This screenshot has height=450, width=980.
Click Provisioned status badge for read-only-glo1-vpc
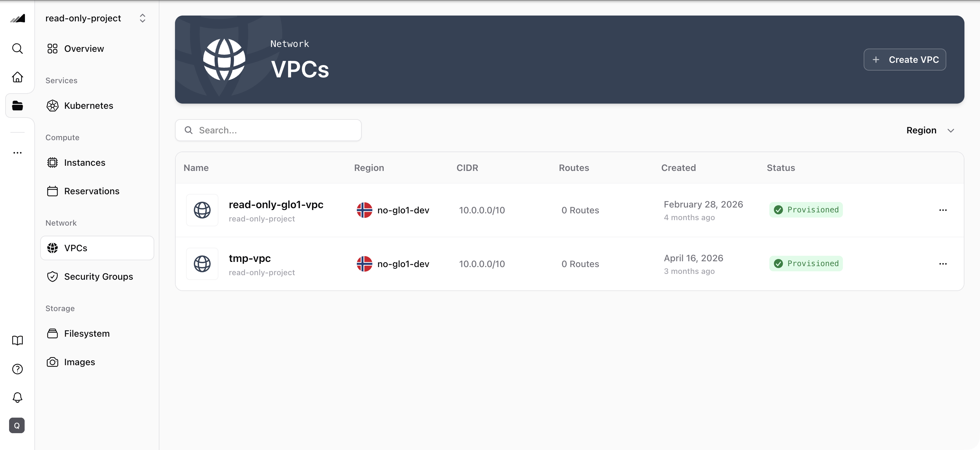pyautogui.click(x=806, y=210)
